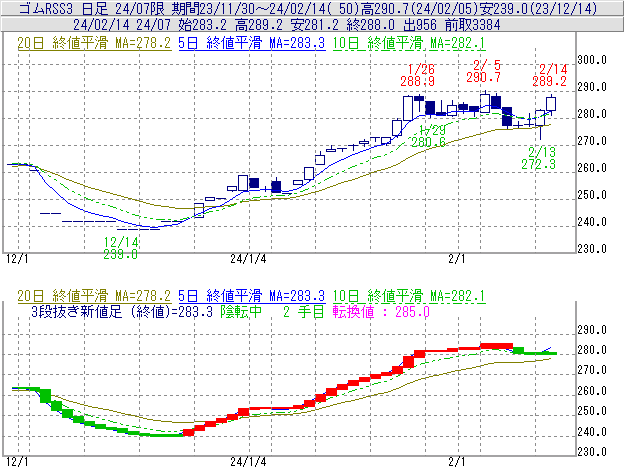Click the 24/1/4 date label under lower chart

click(x=248, y=461)
